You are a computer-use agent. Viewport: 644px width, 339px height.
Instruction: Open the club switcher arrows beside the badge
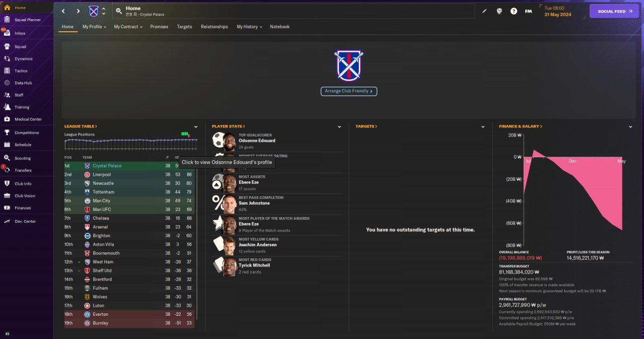click(104, 11)
